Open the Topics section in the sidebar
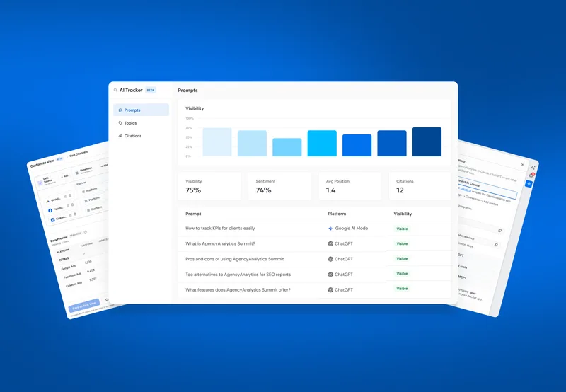This screenshot has width=566, height=392. [x=141, y=123]
